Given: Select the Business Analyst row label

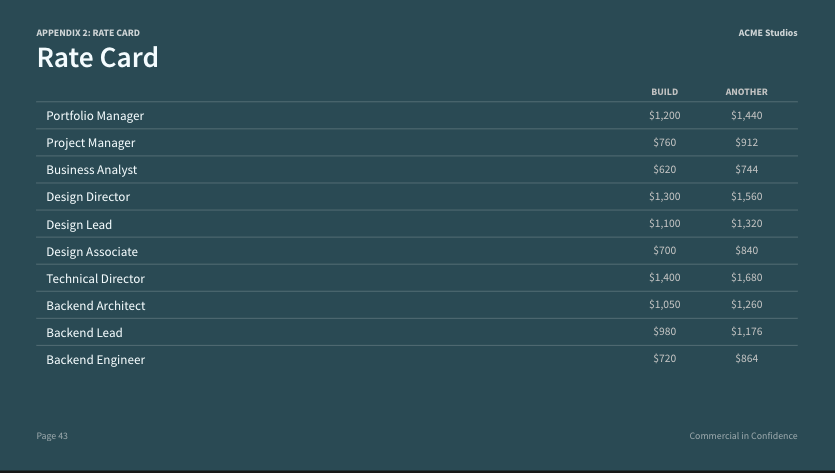Looking at the screenshot, I should click(x=92, y=170).
